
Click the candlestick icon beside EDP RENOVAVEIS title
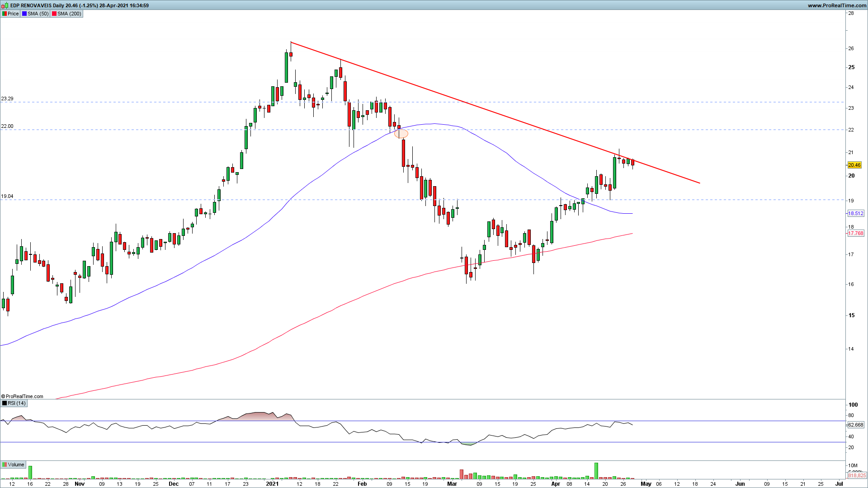point(5,5)
